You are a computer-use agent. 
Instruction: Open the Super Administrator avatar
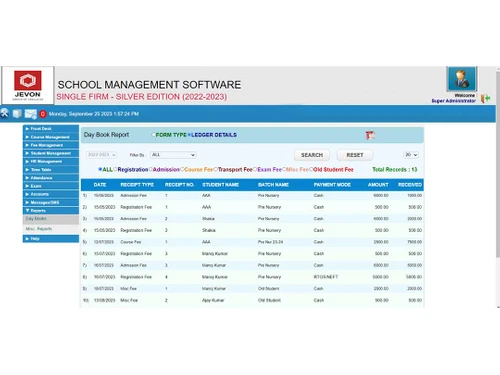coord(462,79)
